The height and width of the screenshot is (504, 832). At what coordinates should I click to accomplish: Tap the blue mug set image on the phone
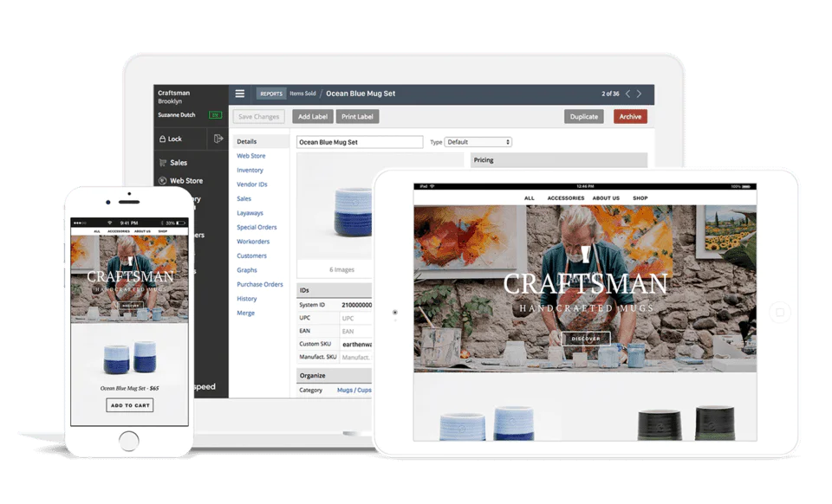pos(130,357)
